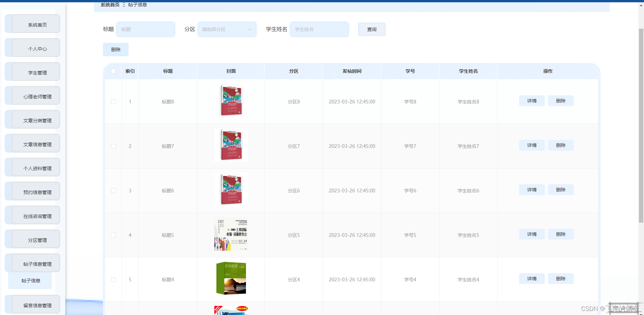Select 帖子信息 under 帖子信息管理
Image resolution: width=644 pixels, height=315 pixels.
[30, 280]
